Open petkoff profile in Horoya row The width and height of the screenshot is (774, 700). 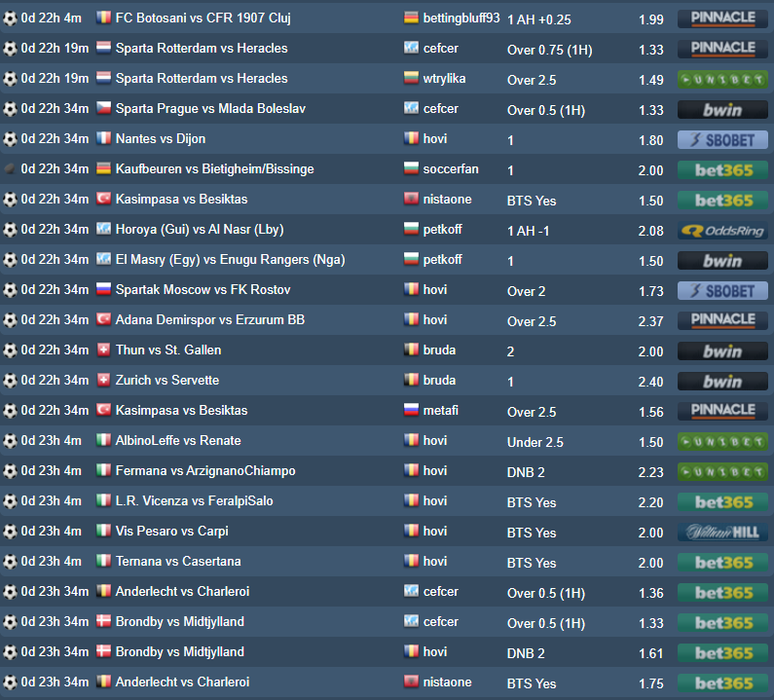[x=442, y=229]
